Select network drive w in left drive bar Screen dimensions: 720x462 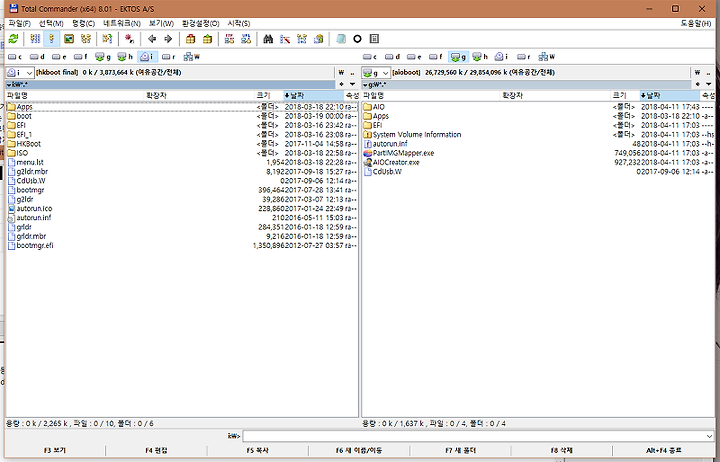coord(191,57)
